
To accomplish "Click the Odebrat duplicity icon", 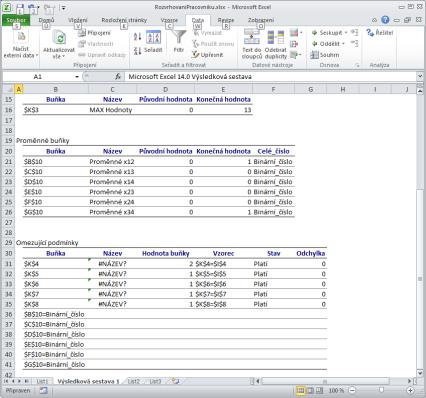I will tap(276, 37).
